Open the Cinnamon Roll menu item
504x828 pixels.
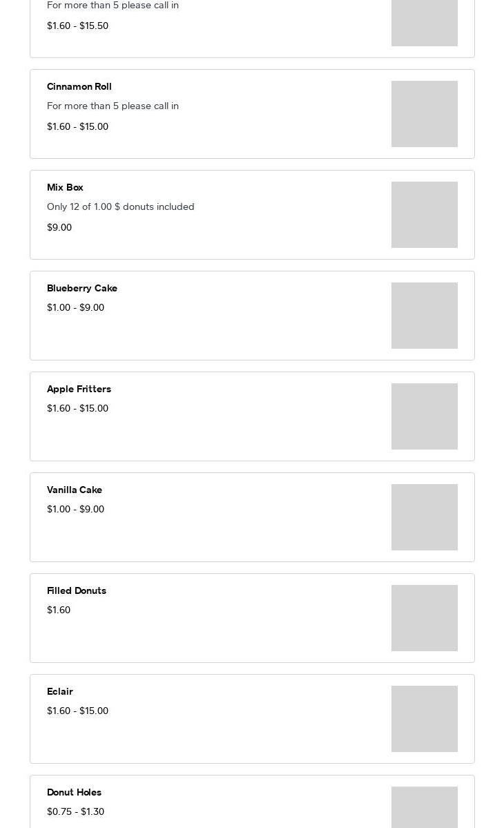coord(79,87)
